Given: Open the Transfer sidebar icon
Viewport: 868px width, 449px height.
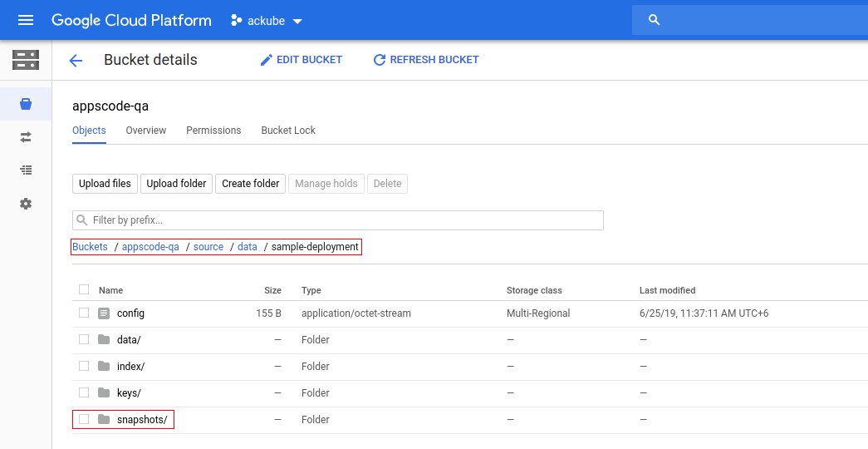Looking at the screenshot, I should (x=26, y=136).
